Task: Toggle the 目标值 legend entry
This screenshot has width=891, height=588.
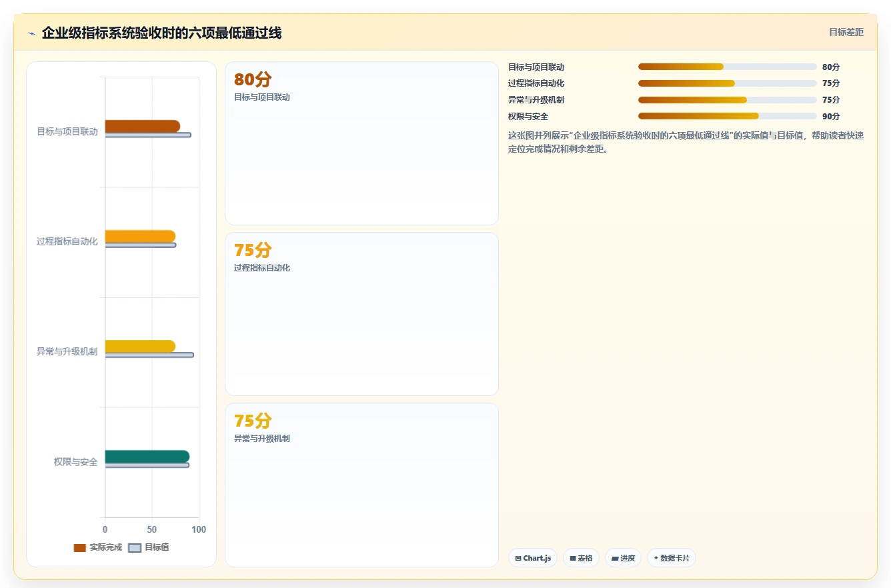Action: pyautogui.click(x=149, y=547)
